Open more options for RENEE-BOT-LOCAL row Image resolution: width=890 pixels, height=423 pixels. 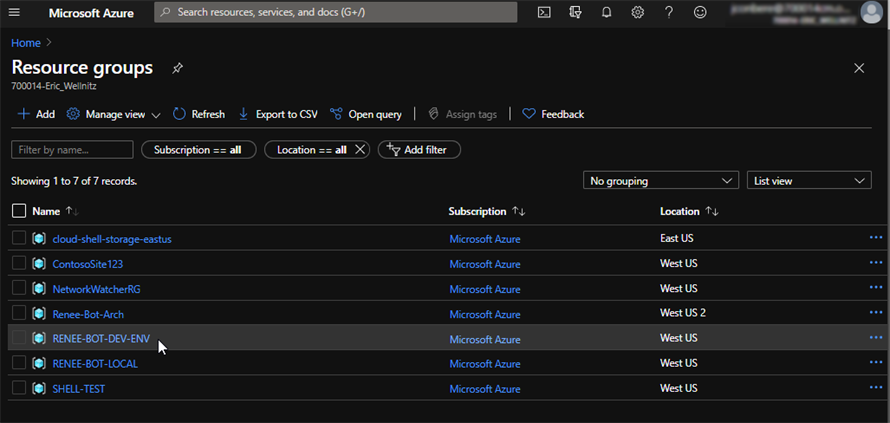pos(876,362)
